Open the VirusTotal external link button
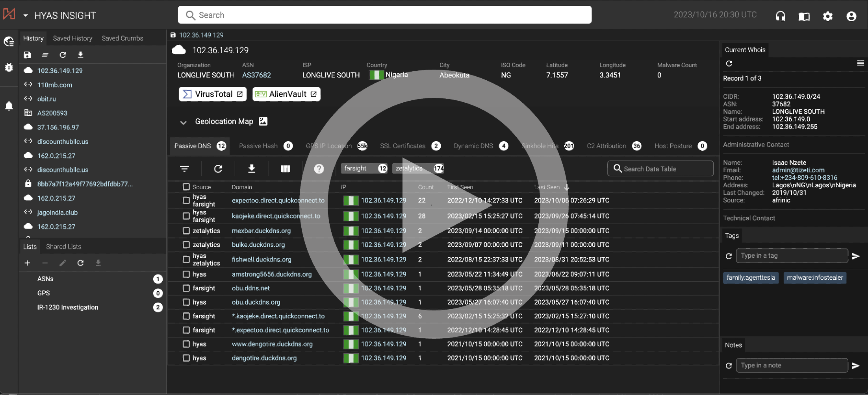868x395 pixels. (213, 94)
